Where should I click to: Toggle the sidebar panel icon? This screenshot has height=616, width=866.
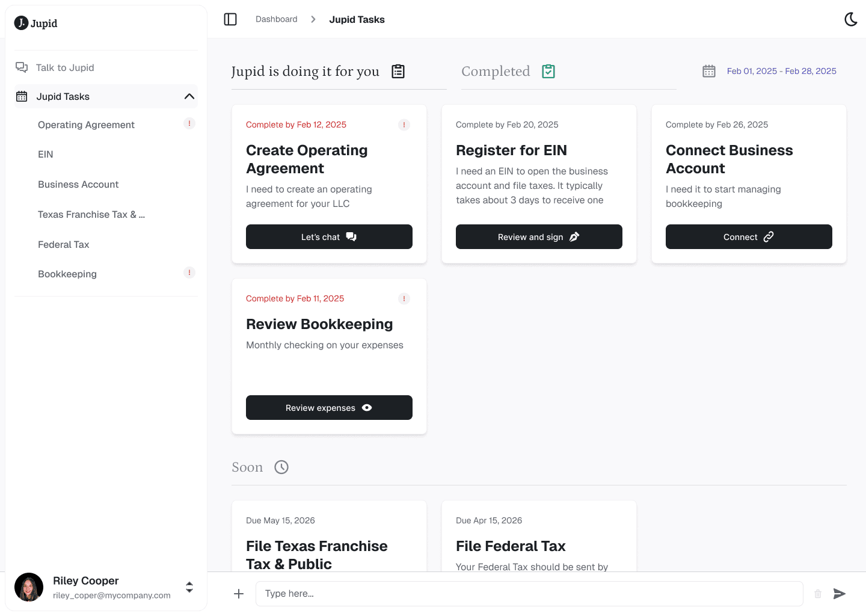(230, 19)
